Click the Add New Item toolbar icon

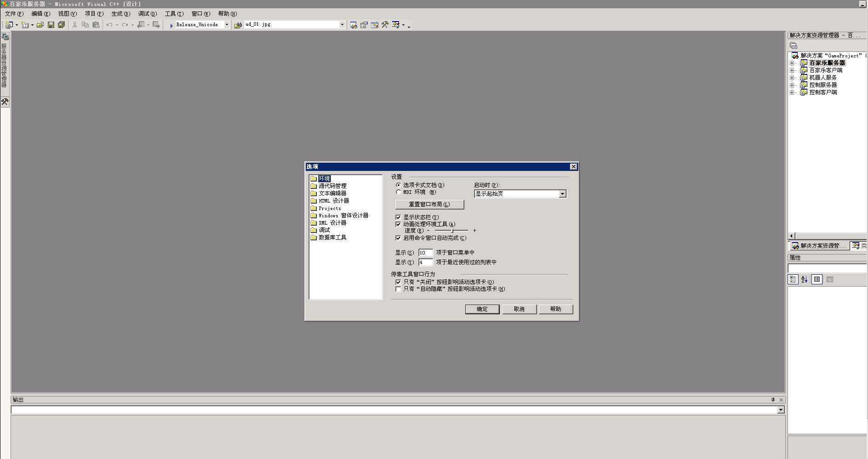[x=25, y=25]
